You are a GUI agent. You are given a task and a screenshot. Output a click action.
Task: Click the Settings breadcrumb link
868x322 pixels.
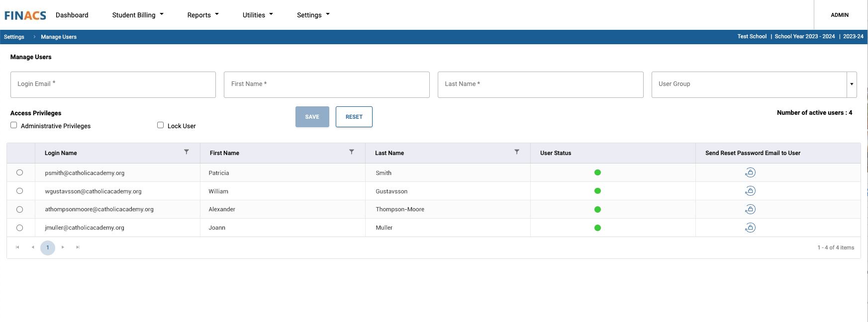[x=14, y=37]
